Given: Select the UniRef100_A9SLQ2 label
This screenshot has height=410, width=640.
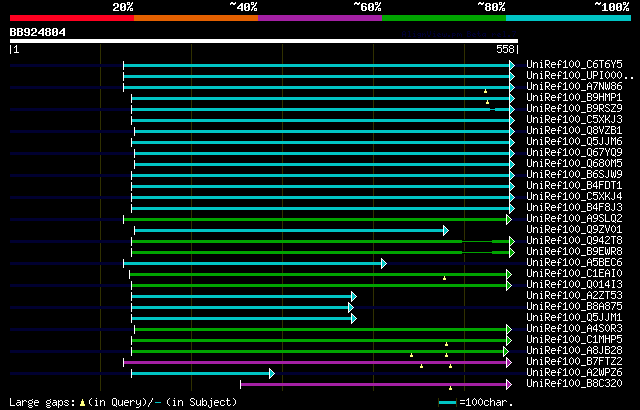Looking at the screenshot, I should point(574,219).
